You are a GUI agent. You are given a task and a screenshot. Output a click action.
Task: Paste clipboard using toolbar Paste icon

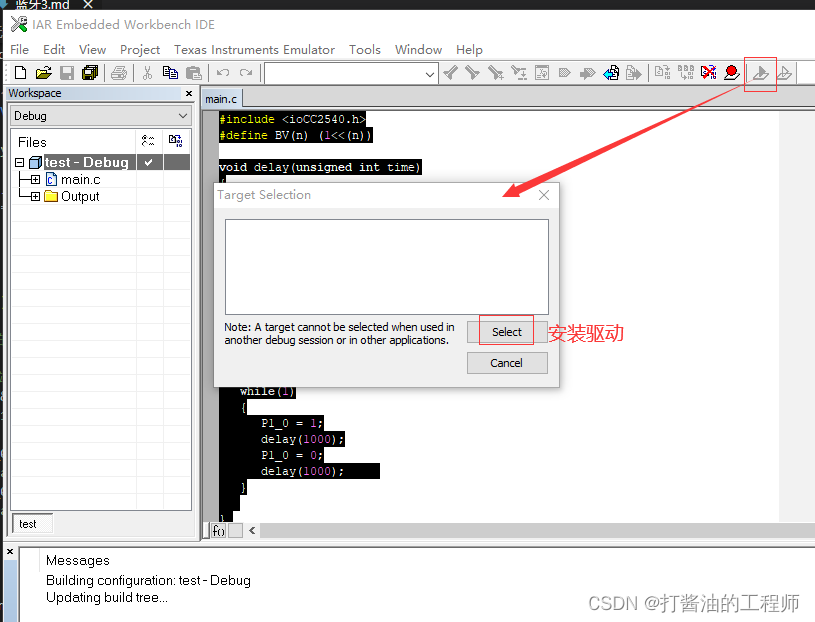(194, 73)
